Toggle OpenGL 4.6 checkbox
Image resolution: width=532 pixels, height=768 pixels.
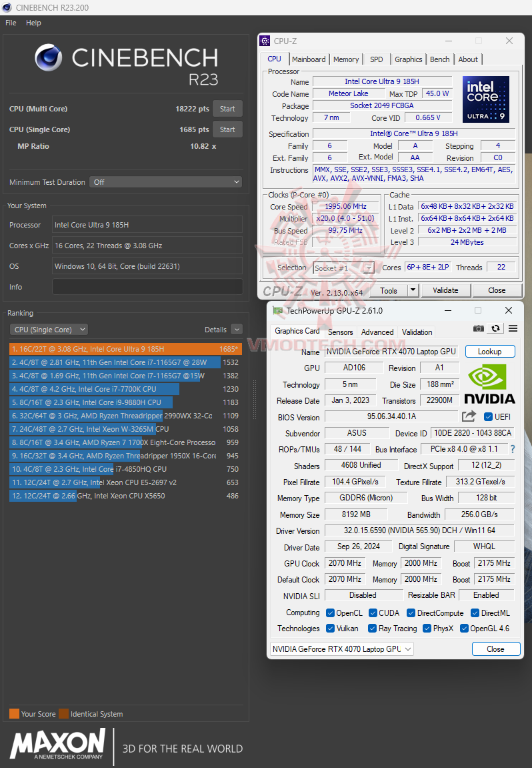point(465,629)
